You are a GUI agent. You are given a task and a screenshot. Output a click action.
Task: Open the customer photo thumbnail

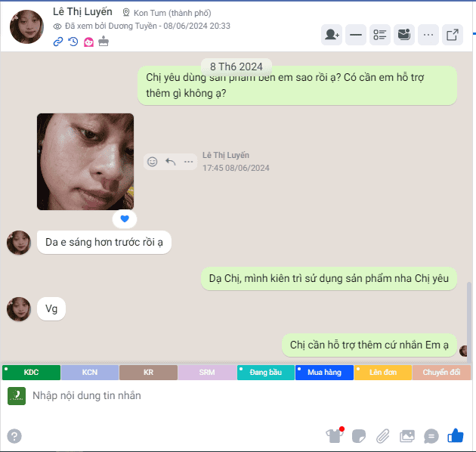pyautogui.click(x=85, y=162)
